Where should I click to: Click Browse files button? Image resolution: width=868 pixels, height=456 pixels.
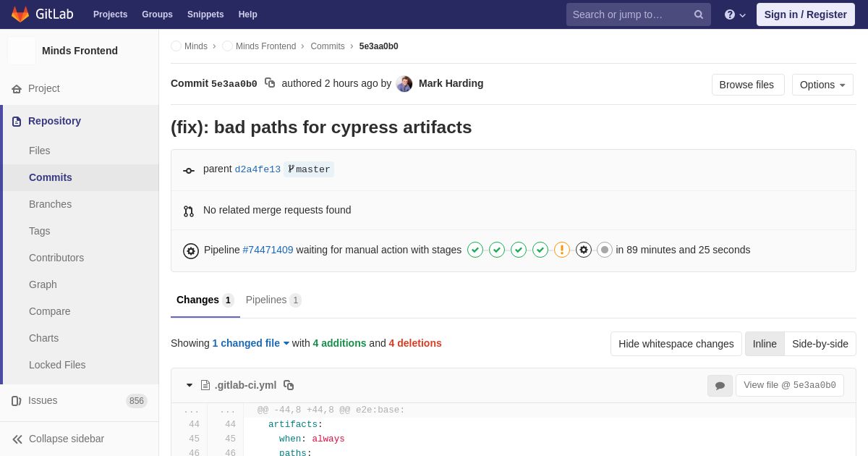pyautogui.click(x=748, y=85)
